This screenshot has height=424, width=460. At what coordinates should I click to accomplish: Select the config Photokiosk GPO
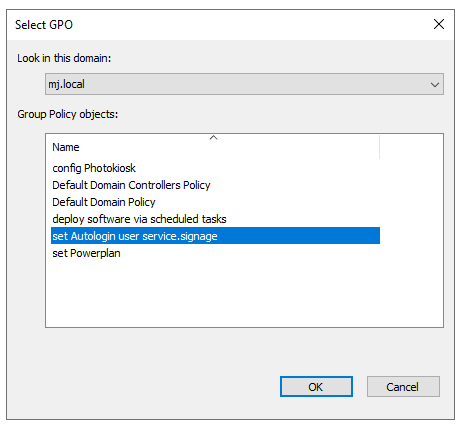pyautogui.click(x=94, y=168)
